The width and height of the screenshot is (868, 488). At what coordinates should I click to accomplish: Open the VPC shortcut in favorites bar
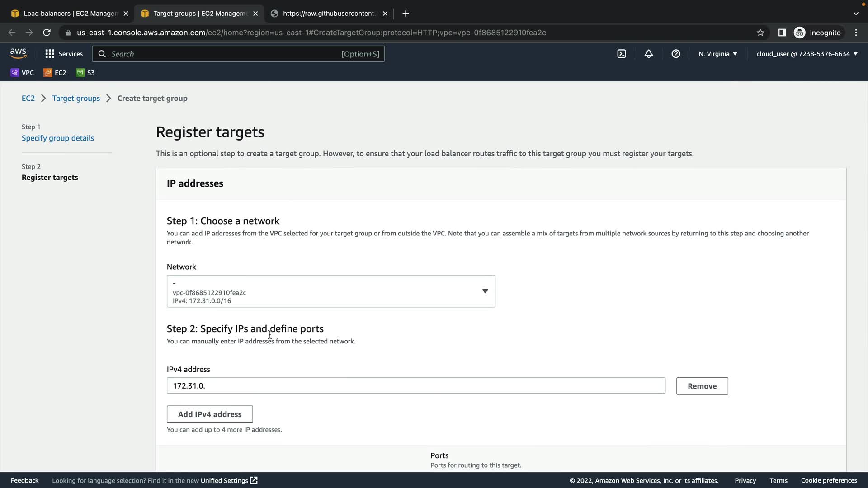coord(22,73)
